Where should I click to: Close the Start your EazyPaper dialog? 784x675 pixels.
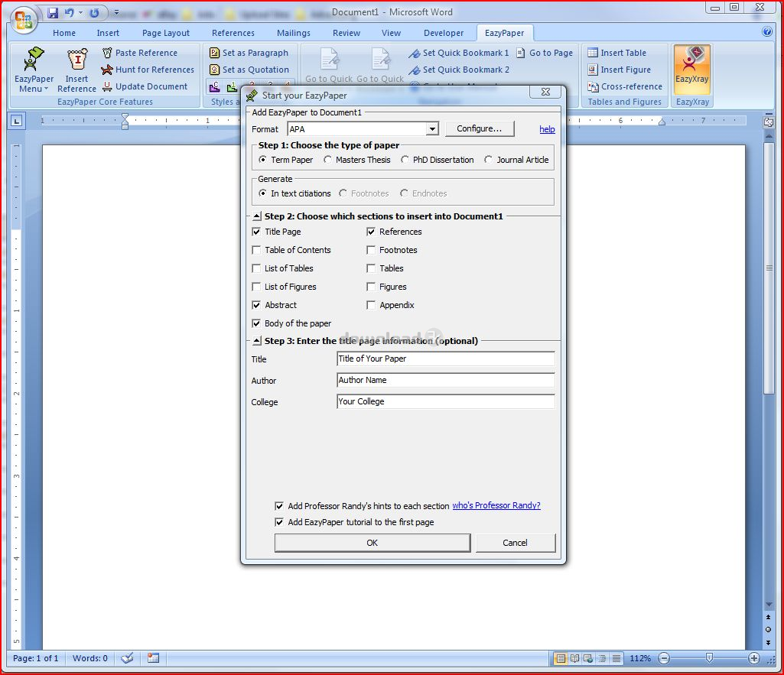pos(546,92)
